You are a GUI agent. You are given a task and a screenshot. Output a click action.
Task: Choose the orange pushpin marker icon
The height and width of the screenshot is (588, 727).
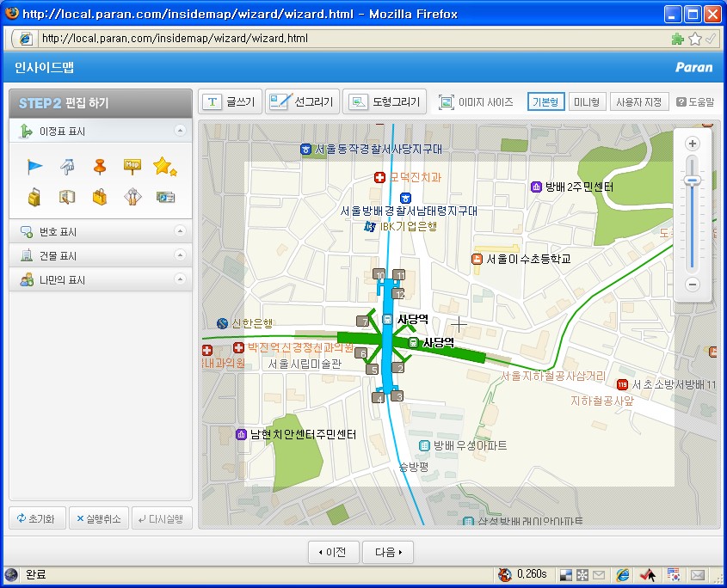[x=100, y=167]
